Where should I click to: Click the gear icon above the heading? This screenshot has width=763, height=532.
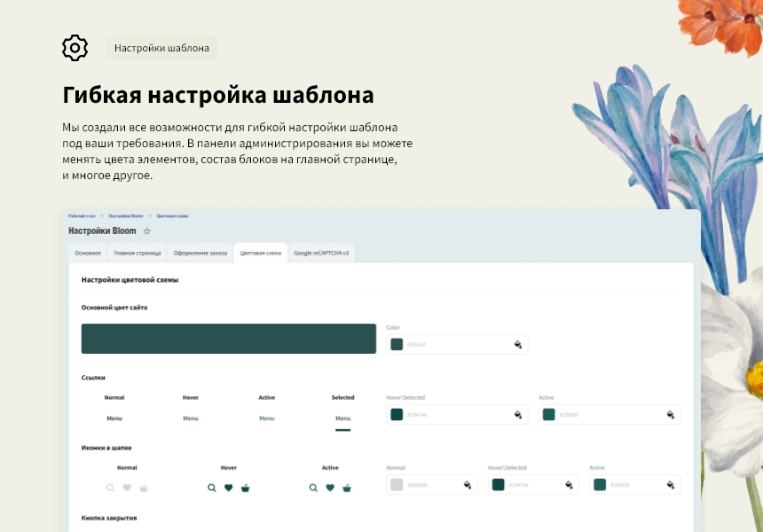tap(75, 48)
